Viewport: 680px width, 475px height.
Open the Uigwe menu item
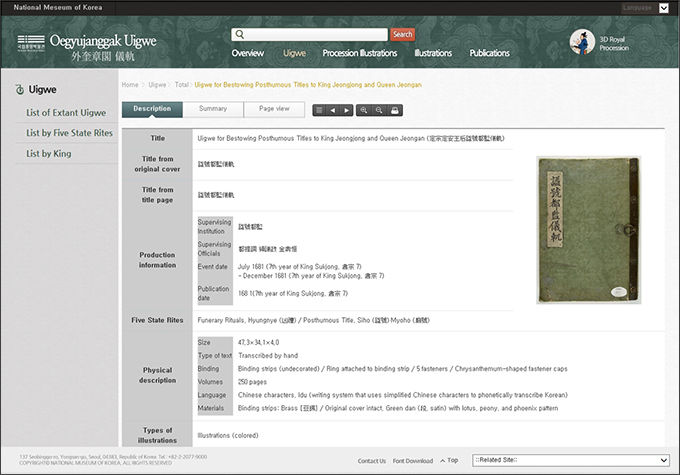pos(294,53)
